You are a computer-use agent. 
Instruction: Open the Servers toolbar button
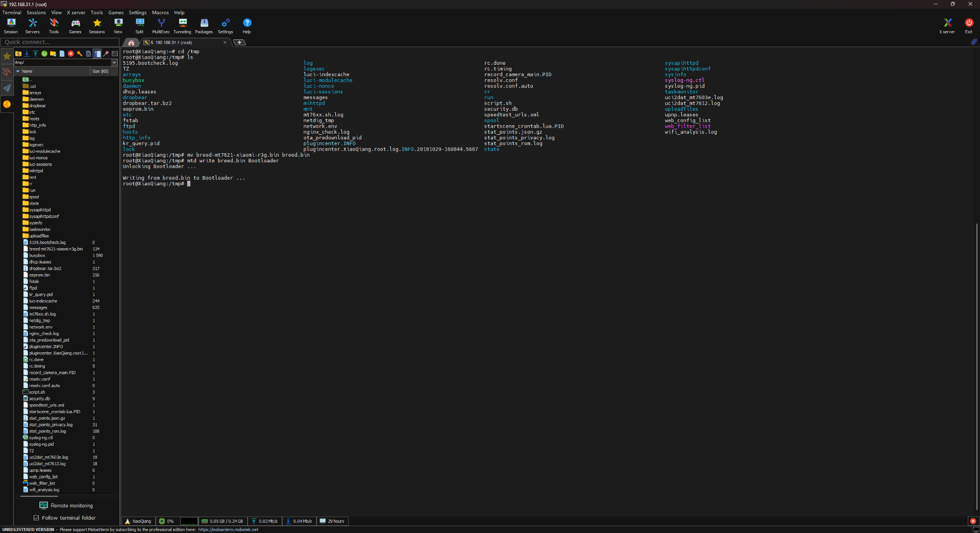(33, 26)
